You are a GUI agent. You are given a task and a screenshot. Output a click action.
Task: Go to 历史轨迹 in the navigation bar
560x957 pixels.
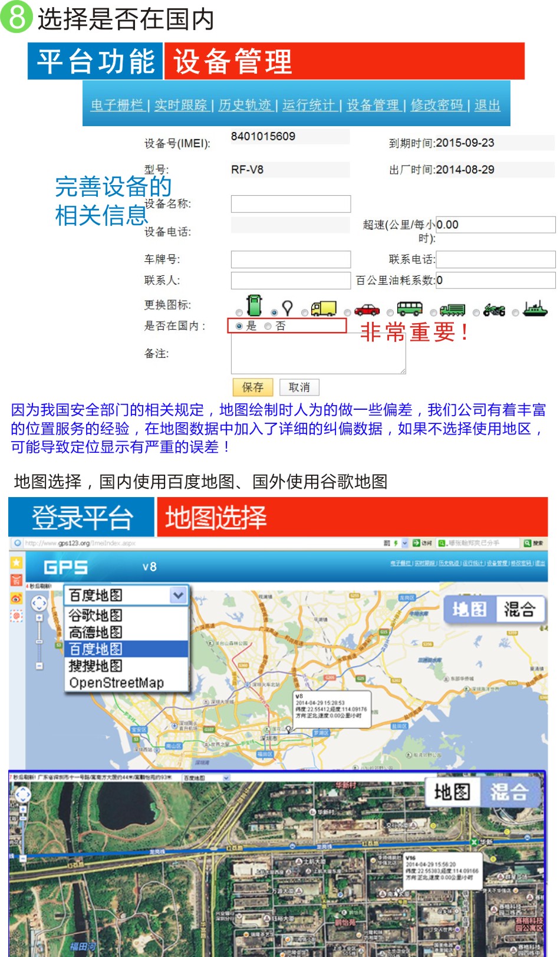245,105
